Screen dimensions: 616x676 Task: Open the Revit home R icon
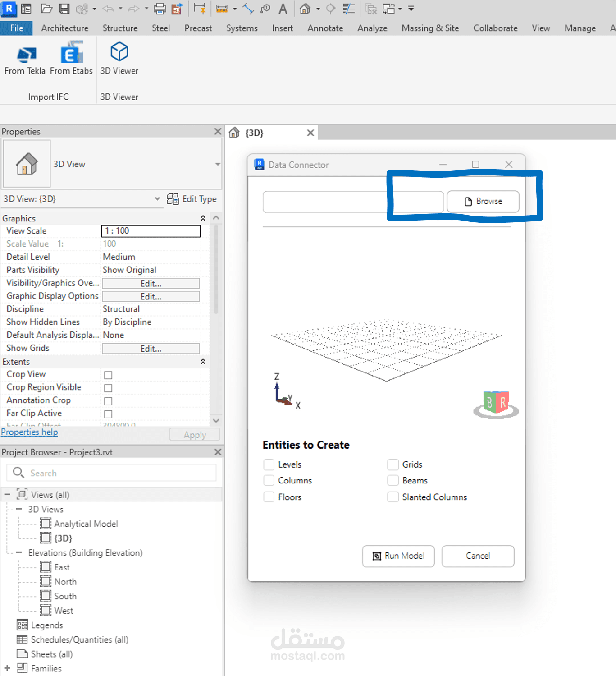coord(9,8)
